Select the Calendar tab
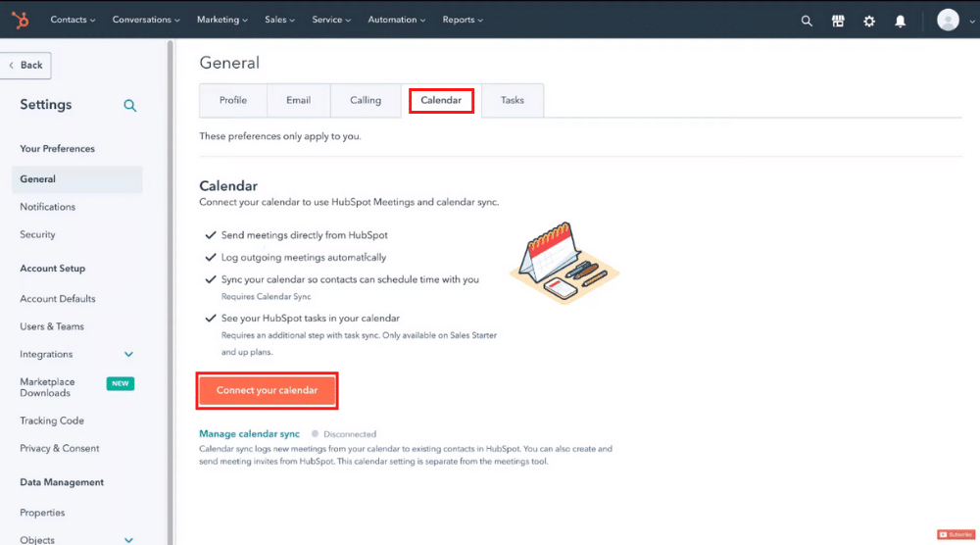Image resolution: width=980 pixels, height=545 pixels. coord(441,100)
